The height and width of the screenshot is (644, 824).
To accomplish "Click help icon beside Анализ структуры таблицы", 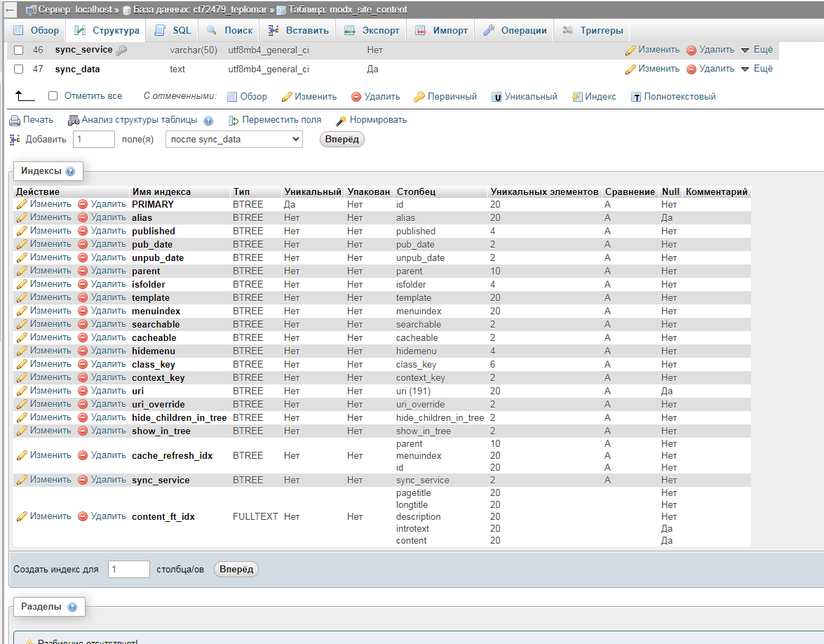I will tap(208, 121).
